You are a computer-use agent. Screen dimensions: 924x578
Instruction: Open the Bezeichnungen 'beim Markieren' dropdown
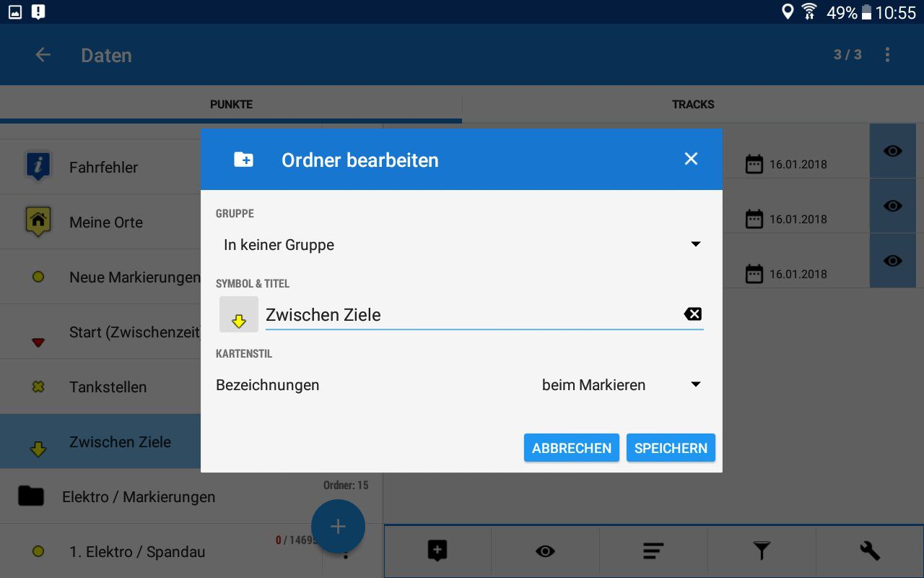(x=621, y=385)
